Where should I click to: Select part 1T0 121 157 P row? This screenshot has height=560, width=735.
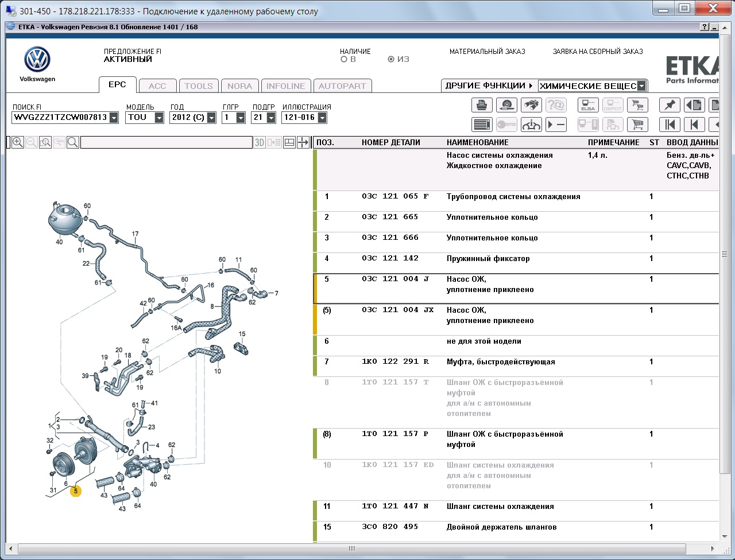click(517, 444)
